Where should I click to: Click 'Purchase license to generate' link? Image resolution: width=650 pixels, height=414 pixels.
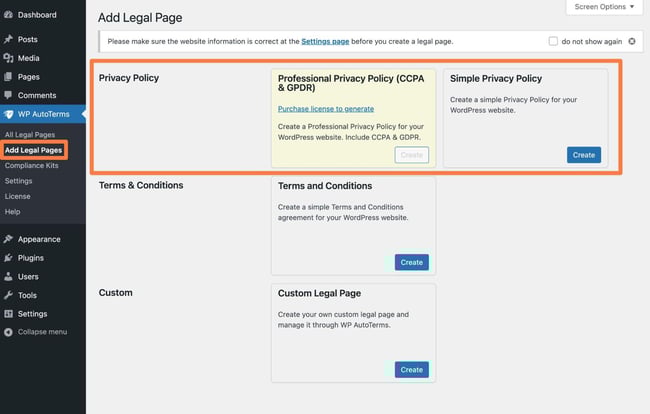click(326, 109)
